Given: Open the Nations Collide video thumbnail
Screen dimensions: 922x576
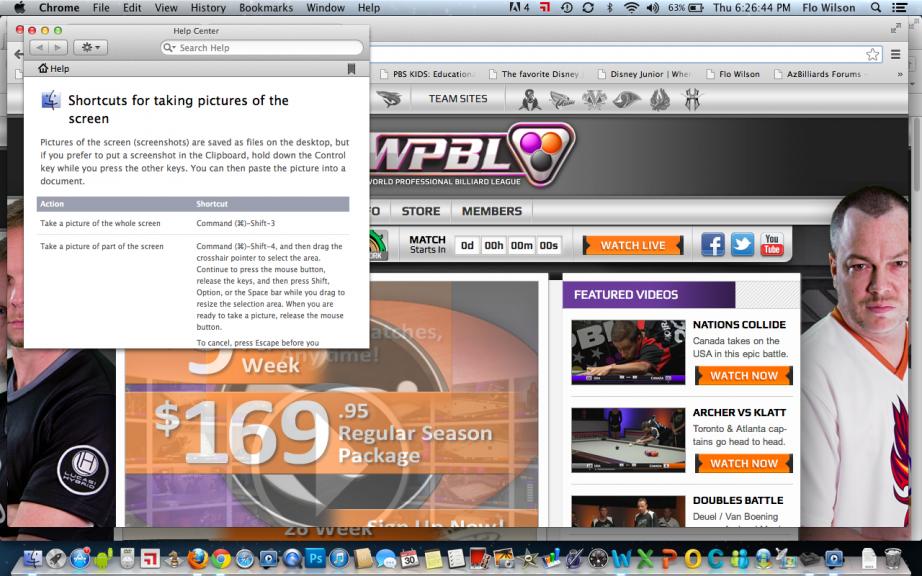Looking at the screenshot, I should pyautogui.click(x=628, y=352).
